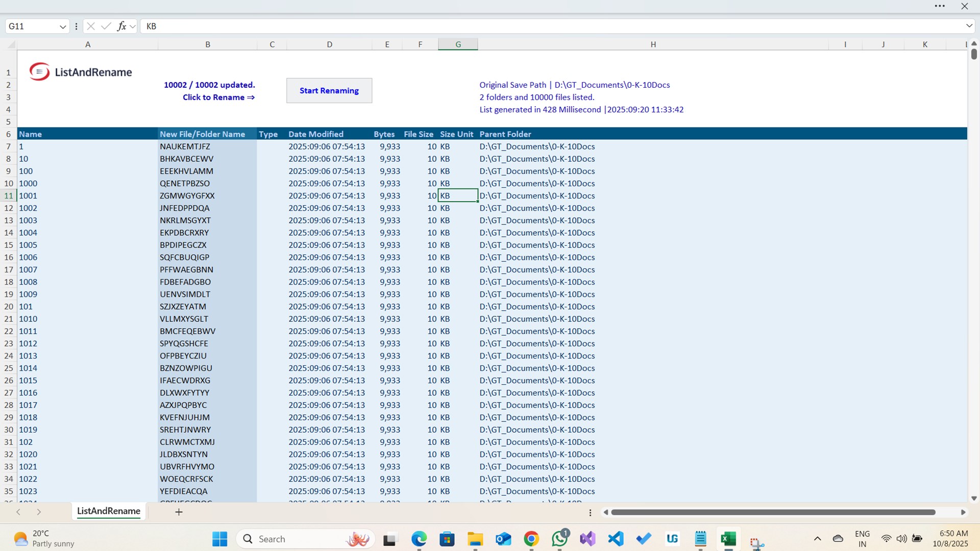Click the ListAndRename logo icon
Viewport: 980px width, 551px height.
(x=39, y=72)
